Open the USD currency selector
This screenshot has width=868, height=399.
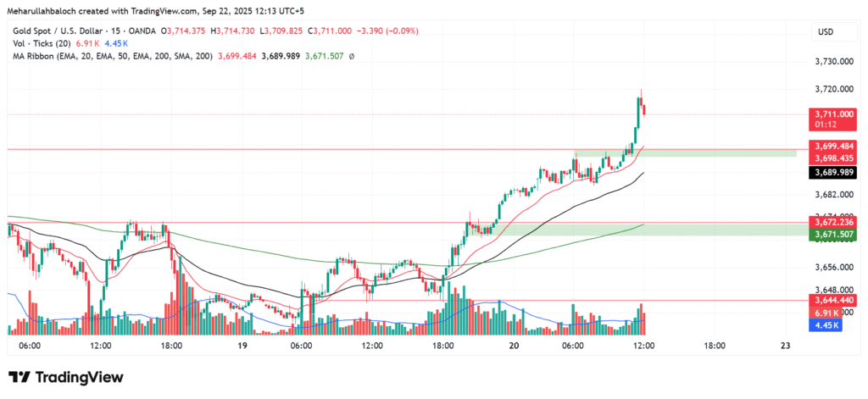coord(826,31)
